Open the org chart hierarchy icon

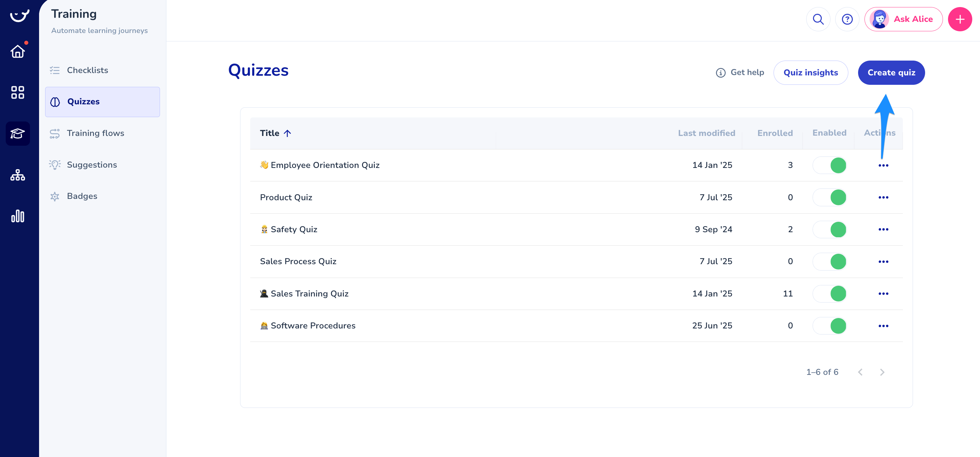click(x=18, y=175)
